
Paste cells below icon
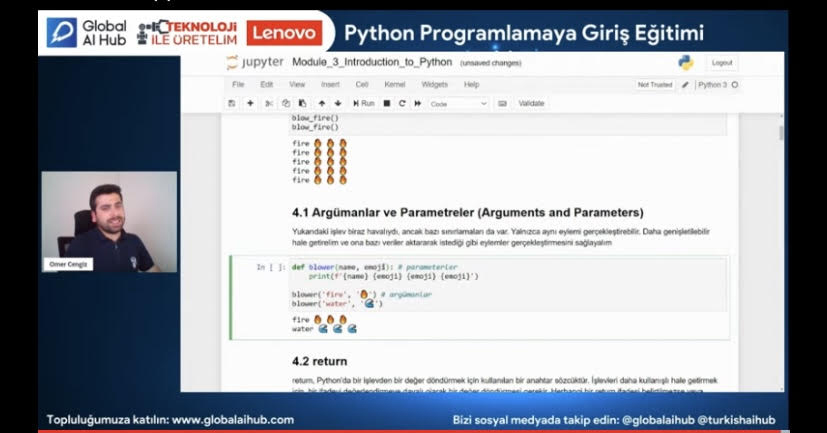[301, 103]
